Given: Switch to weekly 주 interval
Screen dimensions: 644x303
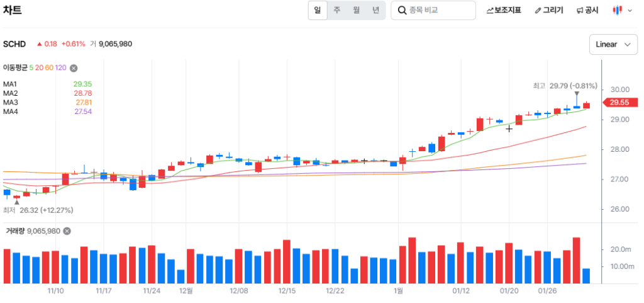Looking at the screenshot, I should [337, 10].
